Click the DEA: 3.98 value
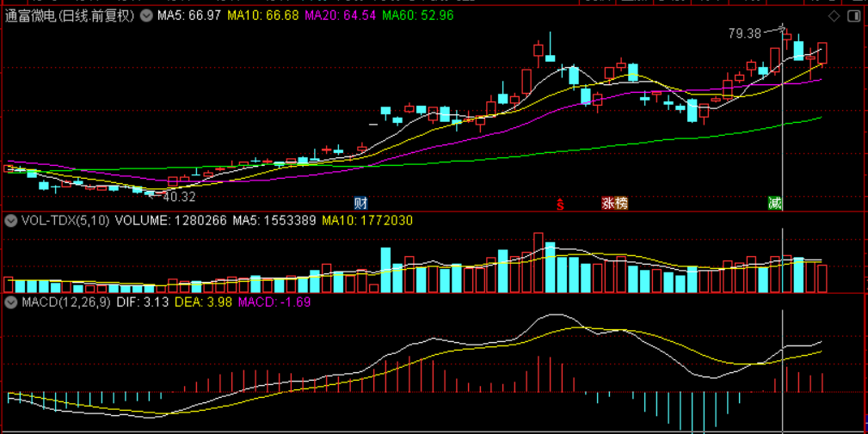Viewport: 868px width, 434px height. point(203,303)
